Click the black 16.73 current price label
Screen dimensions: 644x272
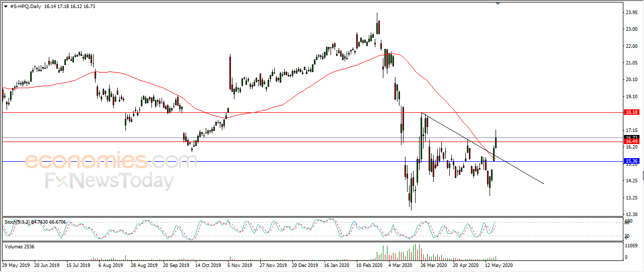pyautogui.click(x=631, y=137)
